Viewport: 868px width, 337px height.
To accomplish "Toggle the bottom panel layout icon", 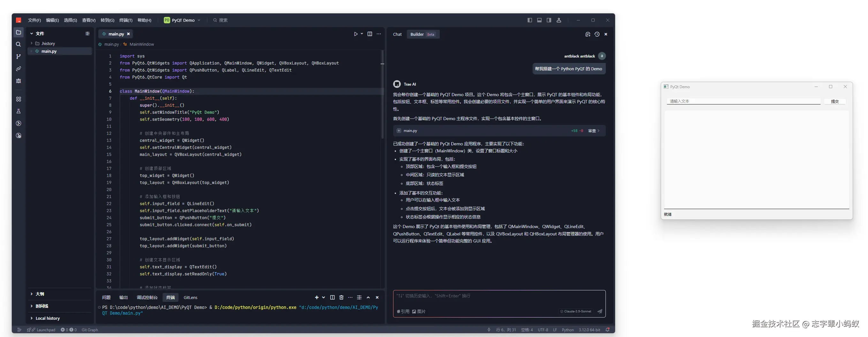I will [x=539, y=20].
